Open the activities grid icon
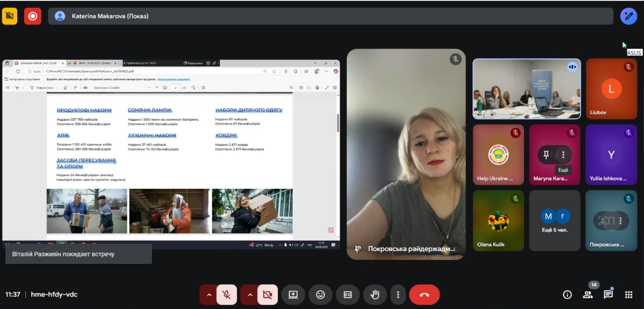The height and width of the screenshot is (309, 644). [629, 295]
